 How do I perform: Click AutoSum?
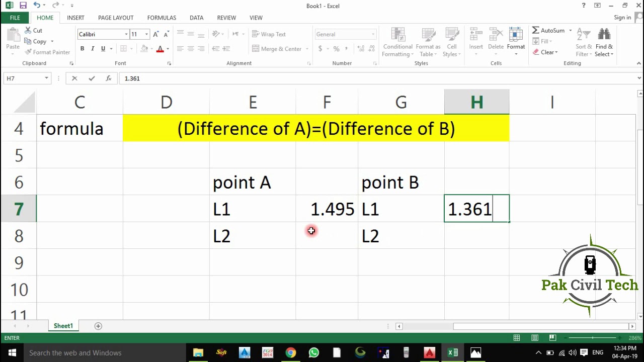[548, 31]
